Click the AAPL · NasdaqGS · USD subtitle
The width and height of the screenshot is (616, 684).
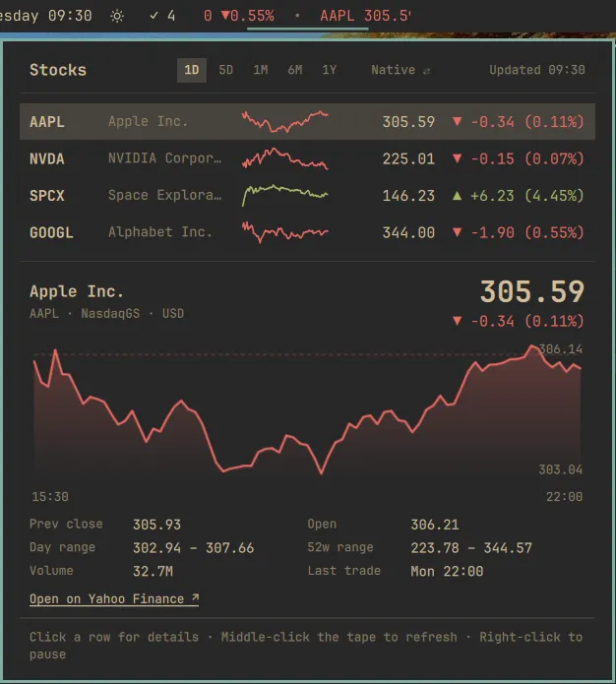106,314
